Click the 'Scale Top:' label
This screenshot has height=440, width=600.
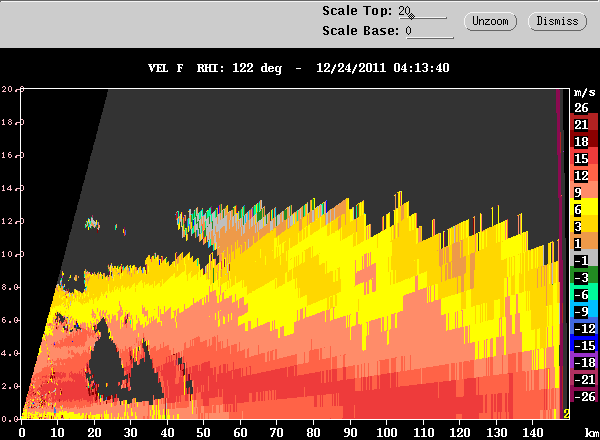[x=357, y=11]
